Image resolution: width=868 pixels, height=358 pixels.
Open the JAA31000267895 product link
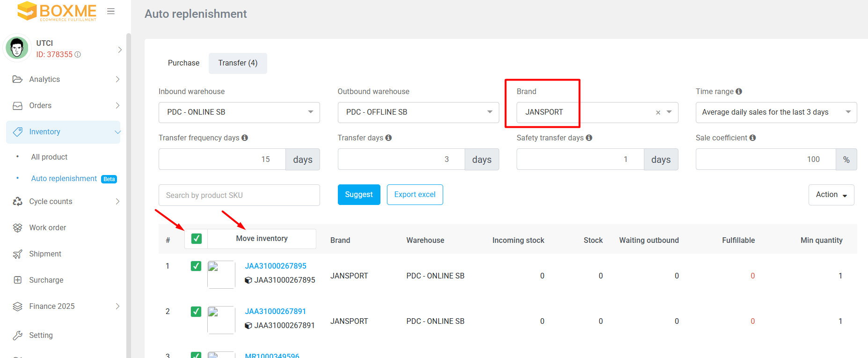[276, 266]
